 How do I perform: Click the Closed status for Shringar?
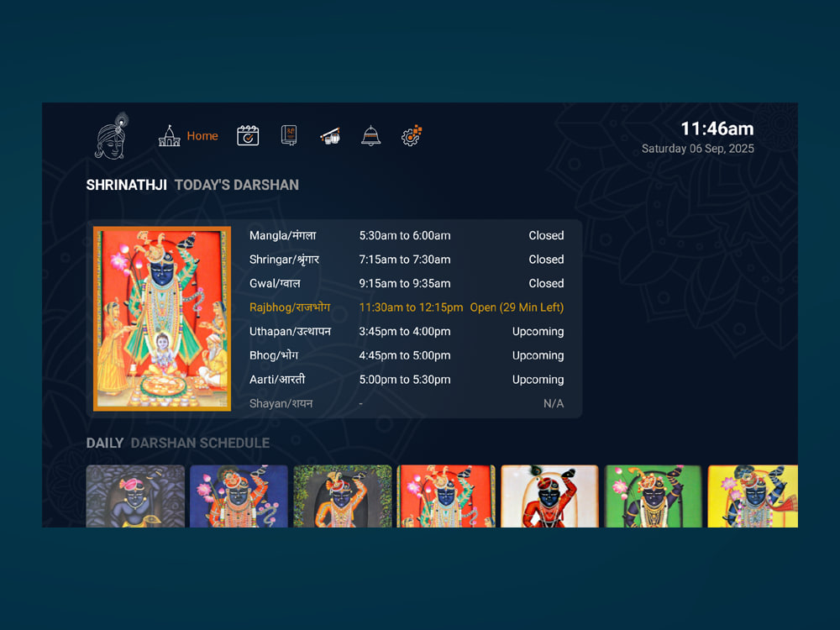[546, 260]
